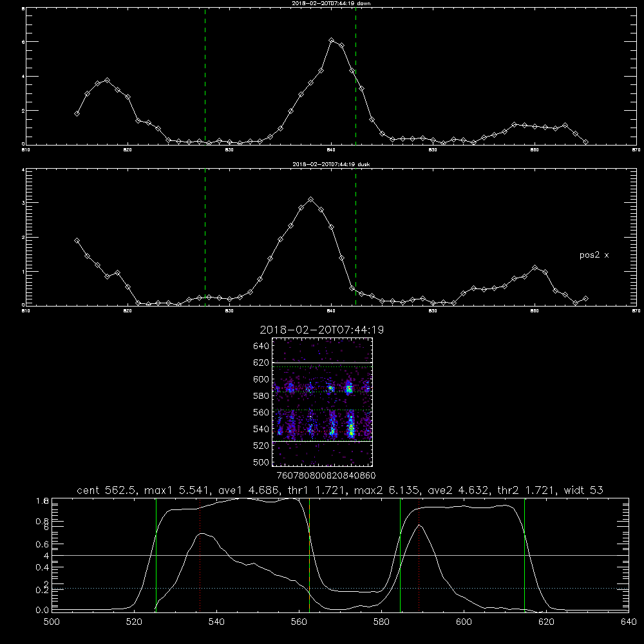
Task: Click image y-axis label "640"
Action: (x=261, y=346)
